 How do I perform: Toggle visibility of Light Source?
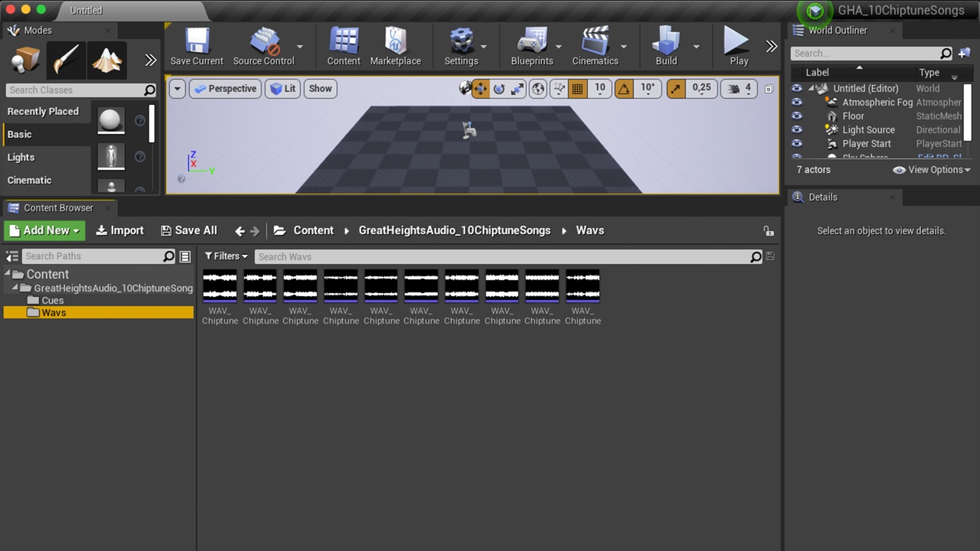point(796,129)
